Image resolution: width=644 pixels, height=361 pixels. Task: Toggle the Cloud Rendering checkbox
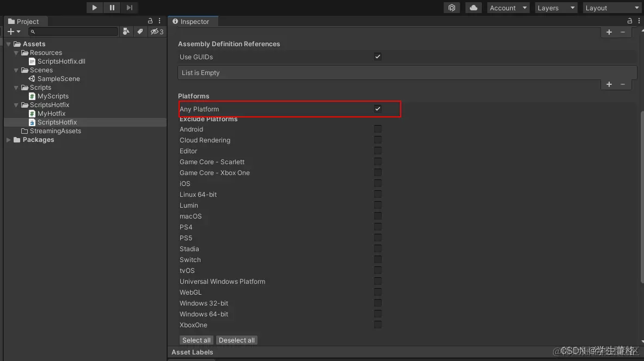pos(378,140)
